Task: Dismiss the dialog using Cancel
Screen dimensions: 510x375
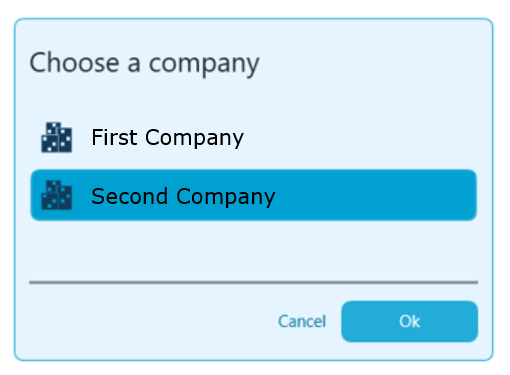Action: click(302, 321)
